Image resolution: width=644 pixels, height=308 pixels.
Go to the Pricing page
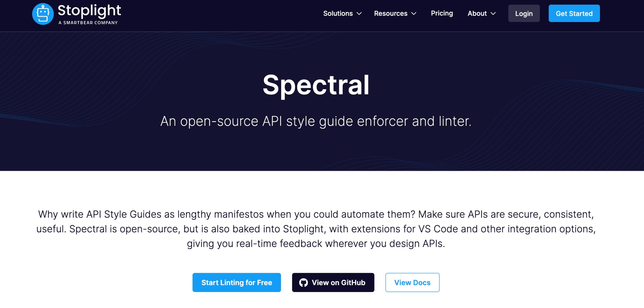tap(442, 13)
